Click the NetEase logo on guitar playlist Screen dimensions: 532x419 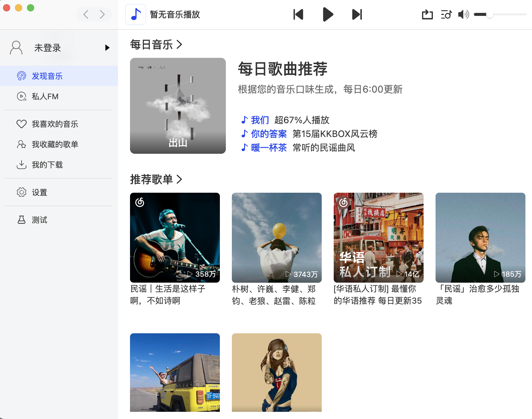pos(140,202)
